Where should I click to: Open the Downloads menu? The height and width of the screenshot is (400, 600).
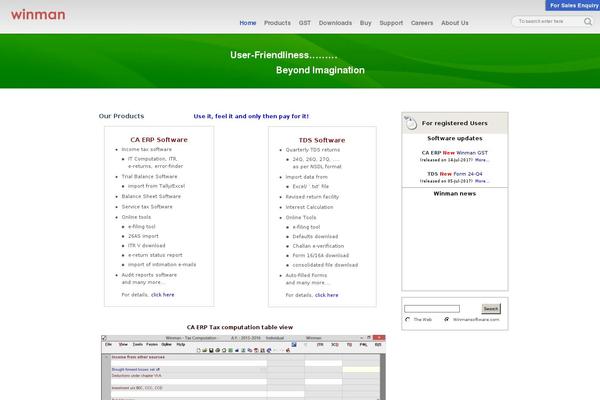tap(335, 23)
